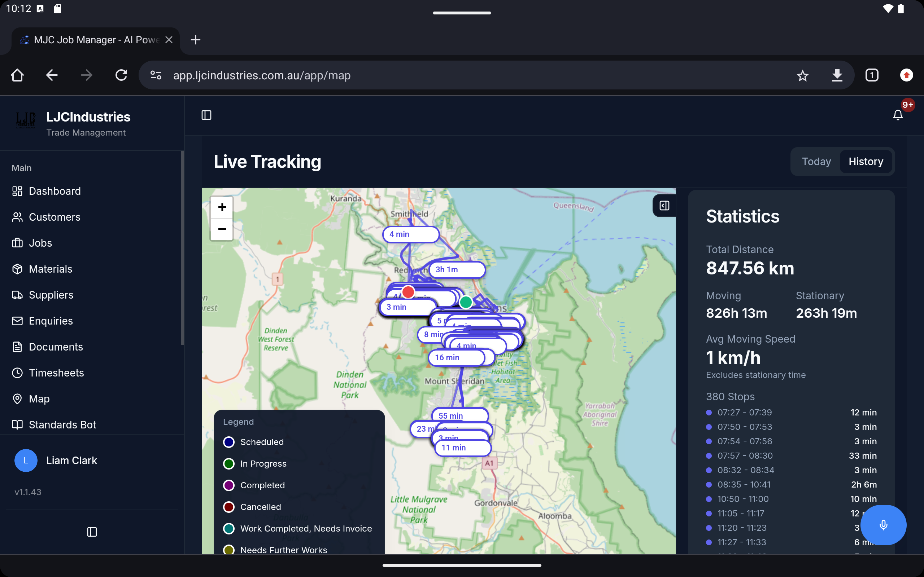The image size is (924, 577).
Task: Zoom in on the map
Action: click(x=222, y=207)
